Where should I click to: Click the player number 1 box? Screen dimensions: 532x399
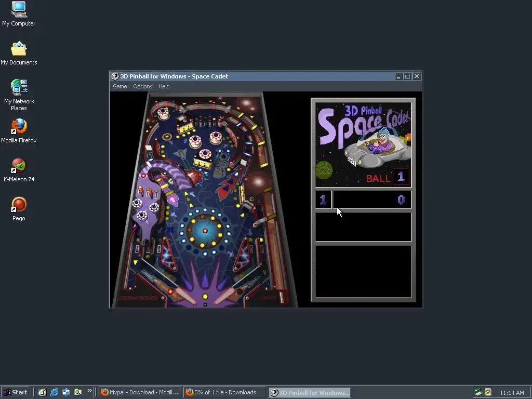click(323, 199)
